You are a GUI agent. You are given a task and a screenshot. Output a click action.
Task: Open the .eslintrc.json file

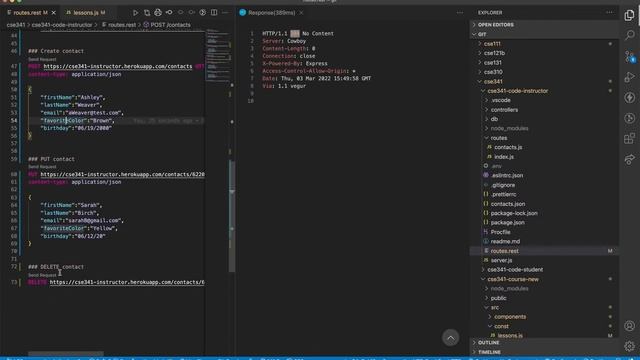[x=544, y=176]
